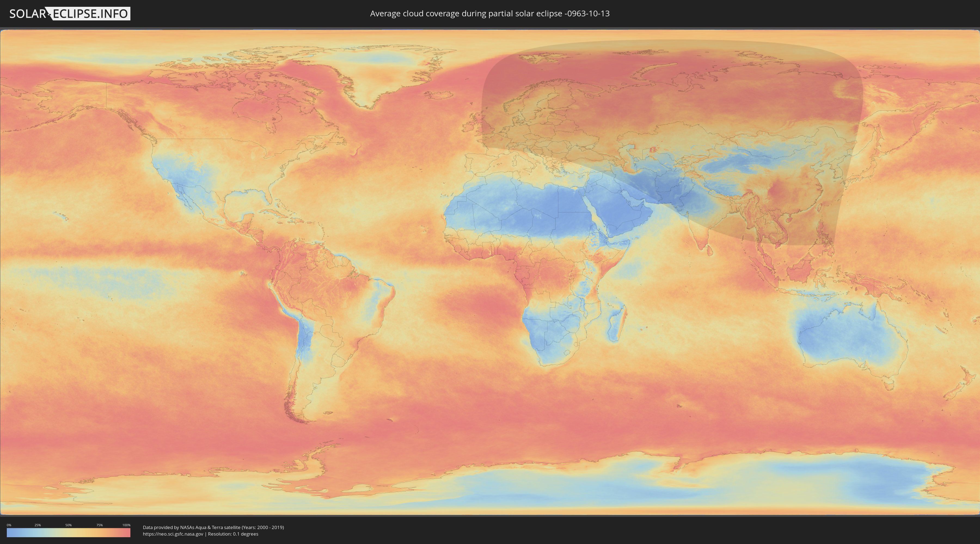Image resolution: width=980 pixels, height=544 pixels.
Task: Click the '100%' legend label
Action: click(126, 525)
